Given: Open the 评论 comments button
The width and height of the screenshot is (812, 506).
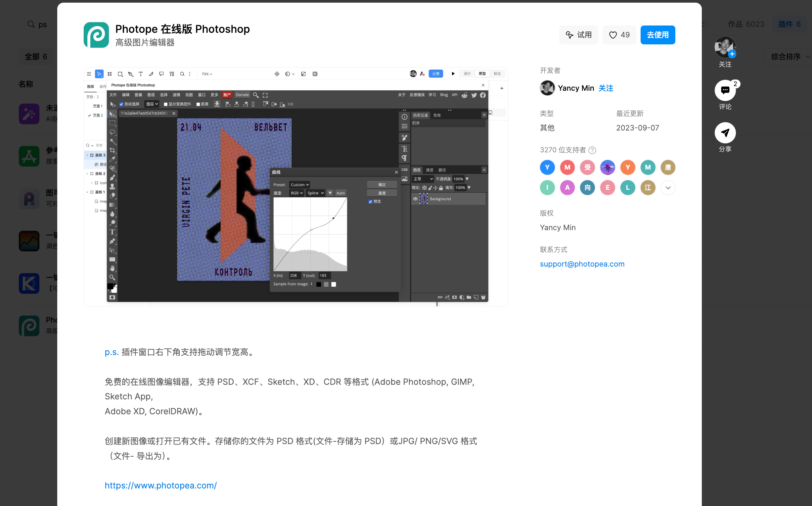Looking at the screenshot, I should [725, 90].
